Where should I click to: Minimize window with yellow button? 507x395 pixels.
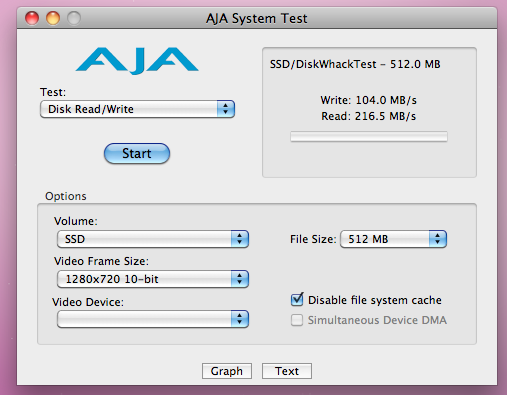coord(53,18)
